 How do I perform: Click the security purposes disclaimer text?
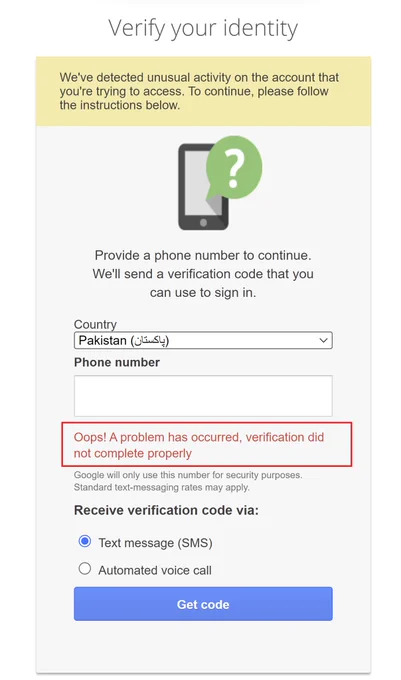(188, 475)
